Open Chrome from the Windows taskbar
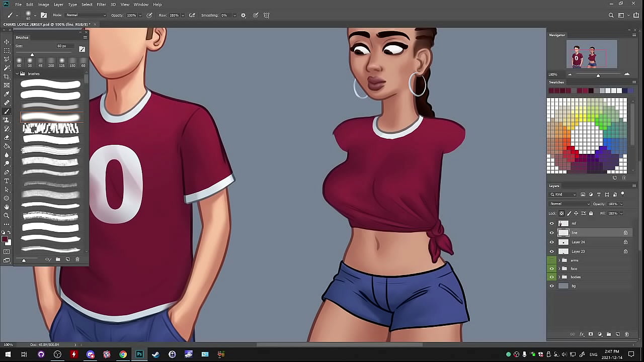This screenshot has width=644, height=362. pyautogui.click(x=123, y=354)
